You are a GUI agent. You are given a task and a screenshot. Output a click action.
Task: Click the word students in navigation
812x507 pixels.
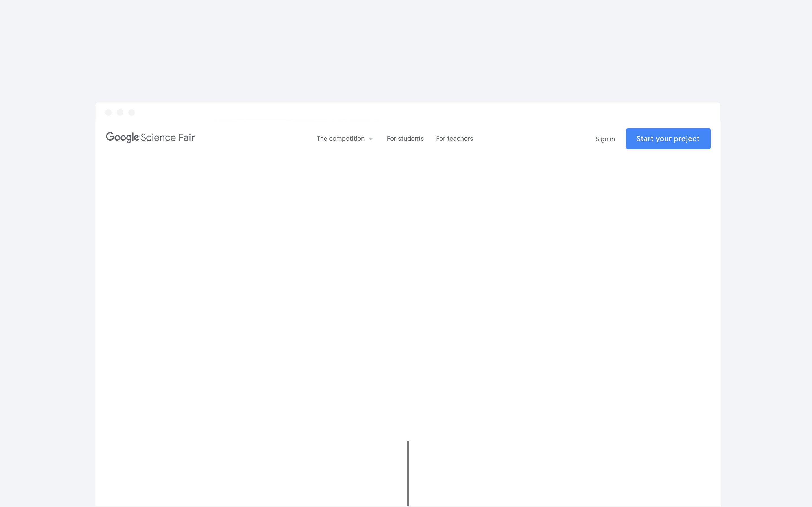(x=411, y=139)
